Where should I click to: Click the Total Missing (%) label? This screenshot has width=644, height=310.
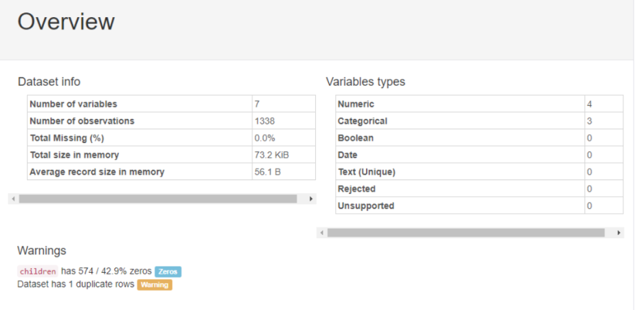[67, 138]
